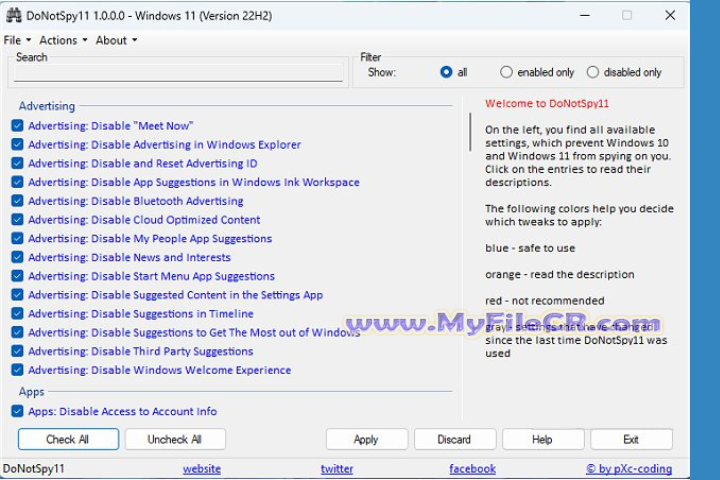Viewport: 720px width, 480px height.
Task: Click the 'Welcome to DoNotSpy11' heading
Action: [547, 103]
